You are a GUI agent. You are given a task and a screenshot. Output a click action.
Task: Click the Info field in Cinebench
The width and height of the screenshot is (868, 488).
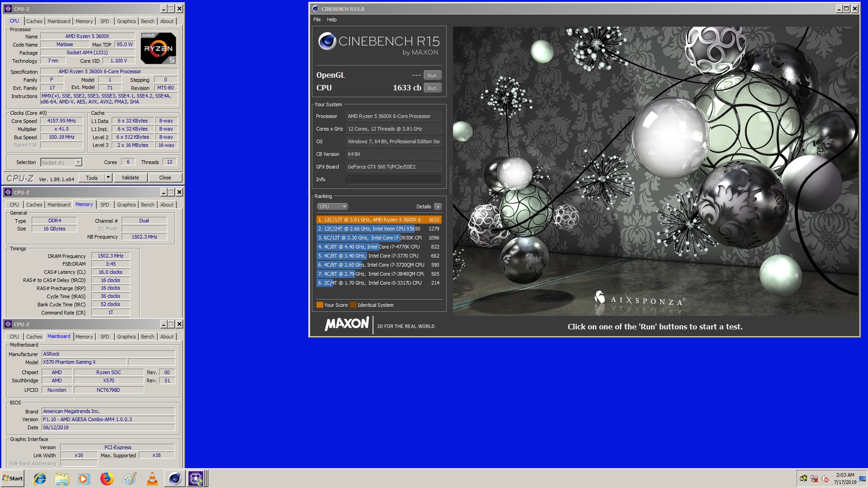(x=394, y=179)
